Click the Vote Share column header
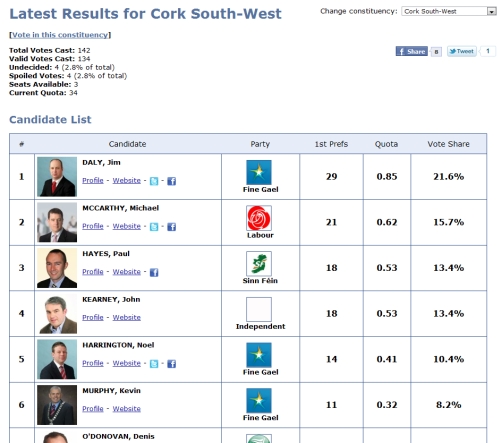This screenshot has height=443, width=500. [x=449, y=144]
